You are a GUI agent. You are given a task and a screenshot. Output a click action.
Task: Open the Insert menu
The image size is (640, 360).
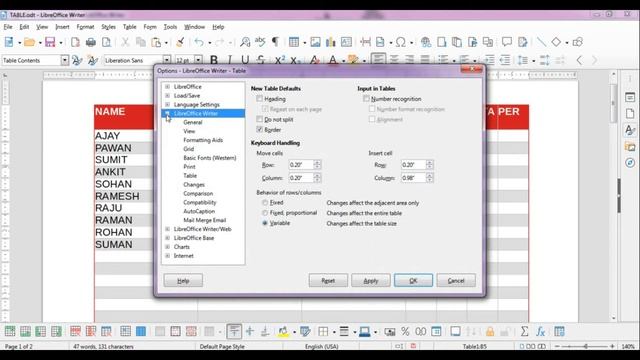point(62,27)
